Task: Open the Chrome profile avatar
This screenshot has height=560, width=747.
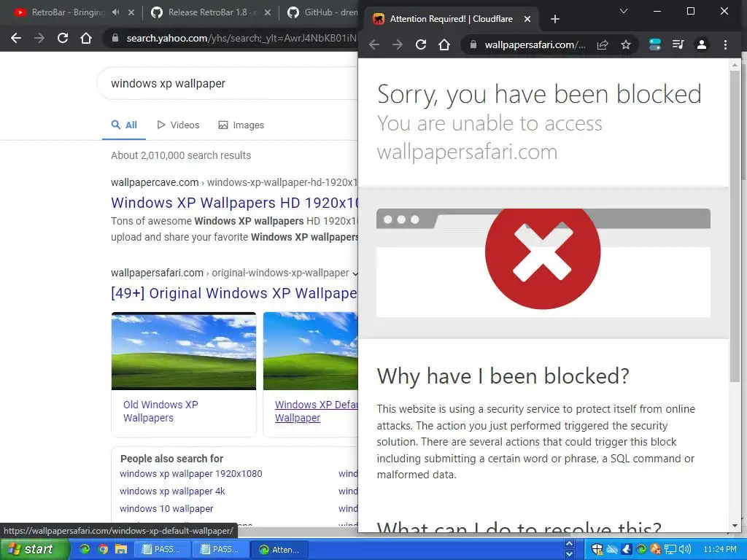Action: coord(701,44)
